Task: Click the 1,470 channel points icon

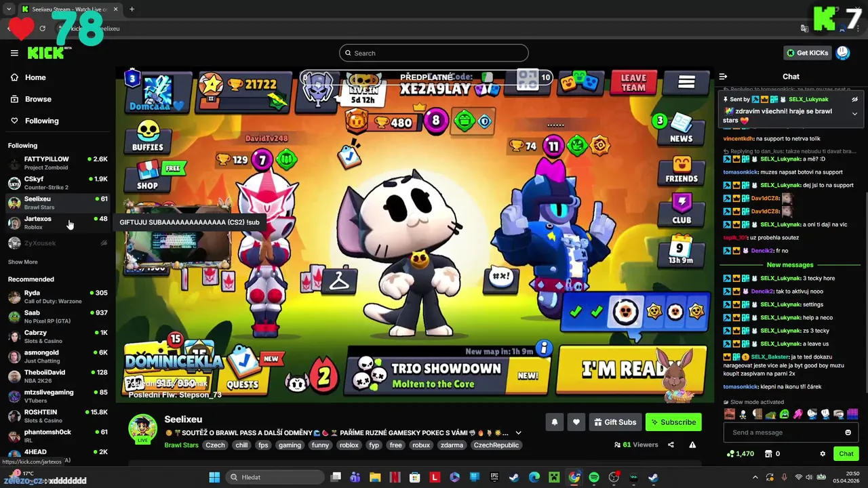Action: 730,453
